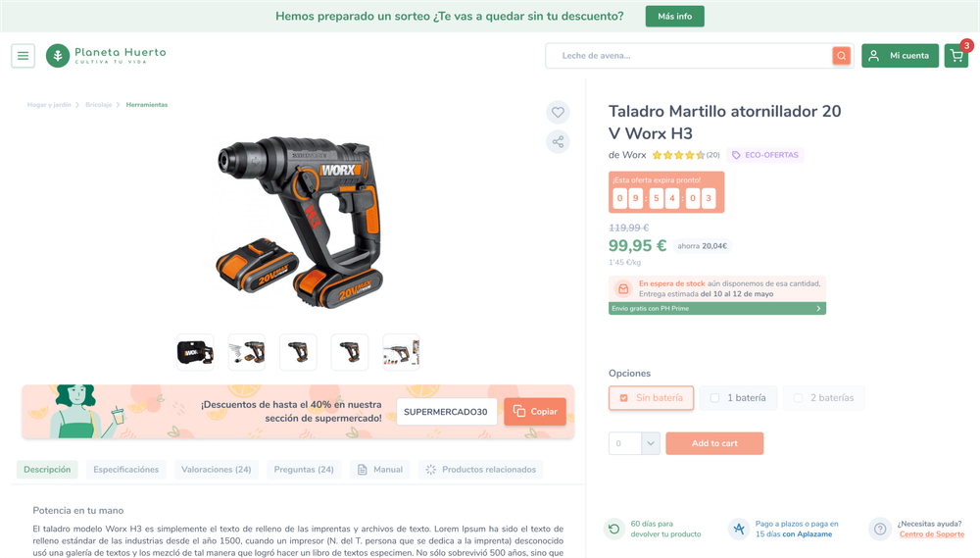Click the Planeta Huerto logo
The image size is (980, 558).
106,56
